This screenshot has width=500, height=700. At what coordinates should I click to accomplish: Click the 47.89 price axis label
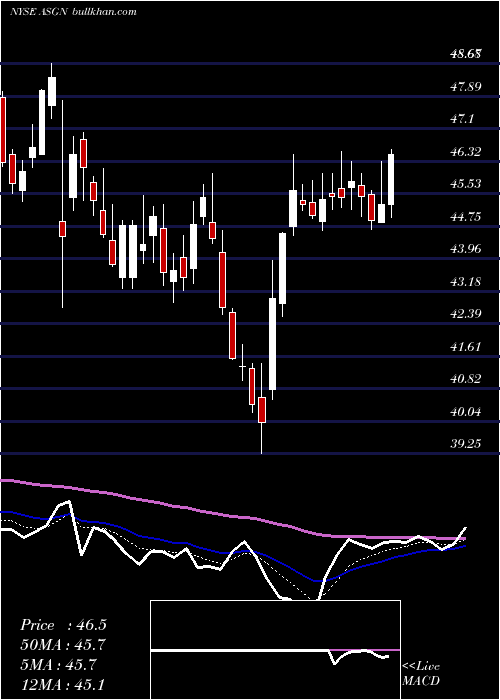466,87
